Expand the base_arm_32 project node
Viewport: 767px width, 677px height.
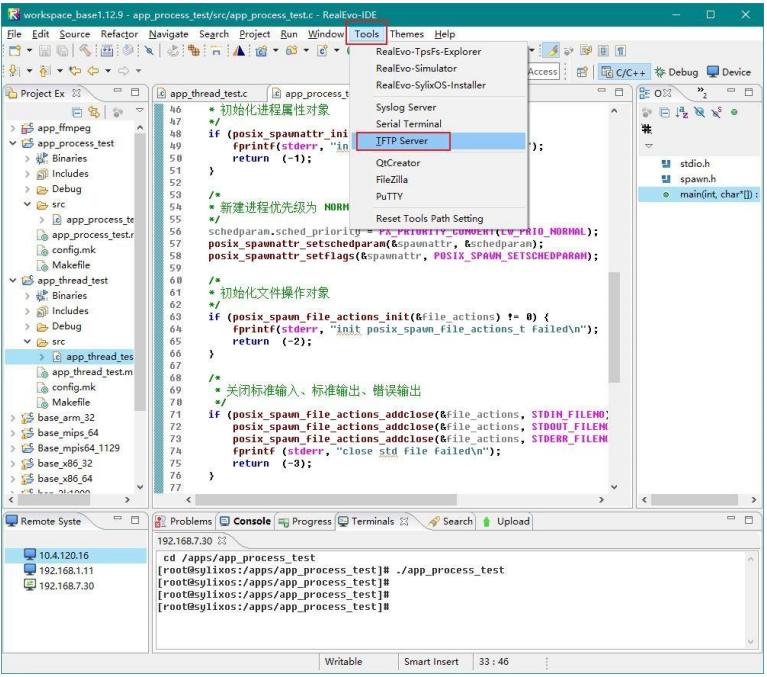(x=13, y=418)
